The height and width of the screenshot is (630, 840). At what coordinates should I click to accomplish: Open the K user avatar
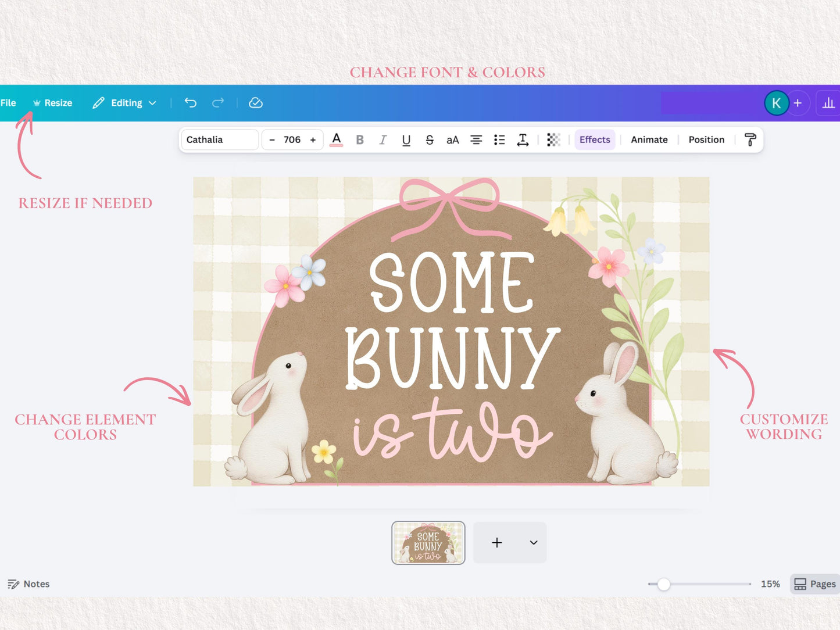[776, 103]
